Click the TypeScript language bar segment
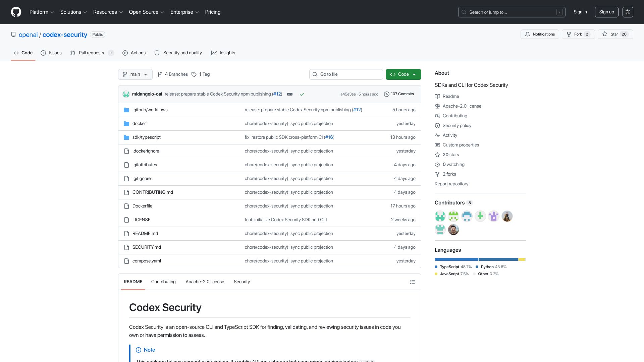This screenshot has height=362, width=644. 457,259
